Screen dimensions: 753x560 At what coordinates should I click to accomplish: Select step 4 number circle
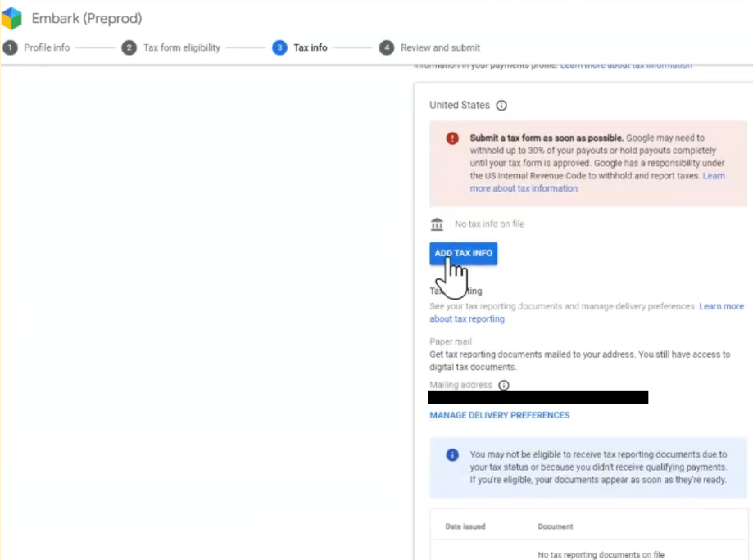387,48
